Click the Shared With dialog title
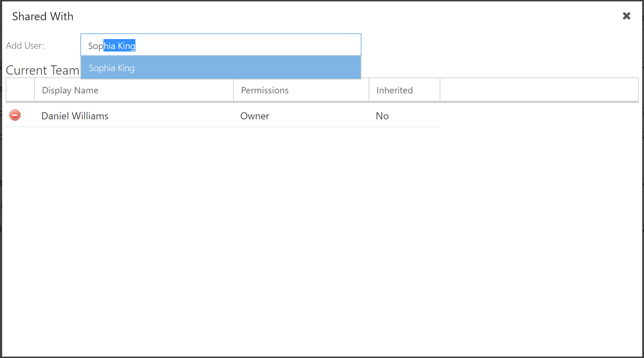 pyautogui.click(x=43, y=16)
